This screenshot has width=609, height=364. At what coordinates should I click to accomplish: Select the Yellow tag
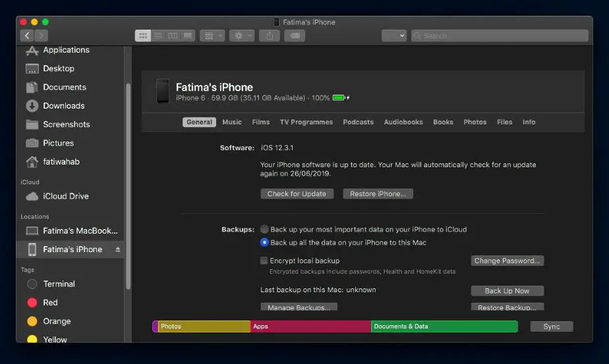pyautogui.click(x=71, y=338)
